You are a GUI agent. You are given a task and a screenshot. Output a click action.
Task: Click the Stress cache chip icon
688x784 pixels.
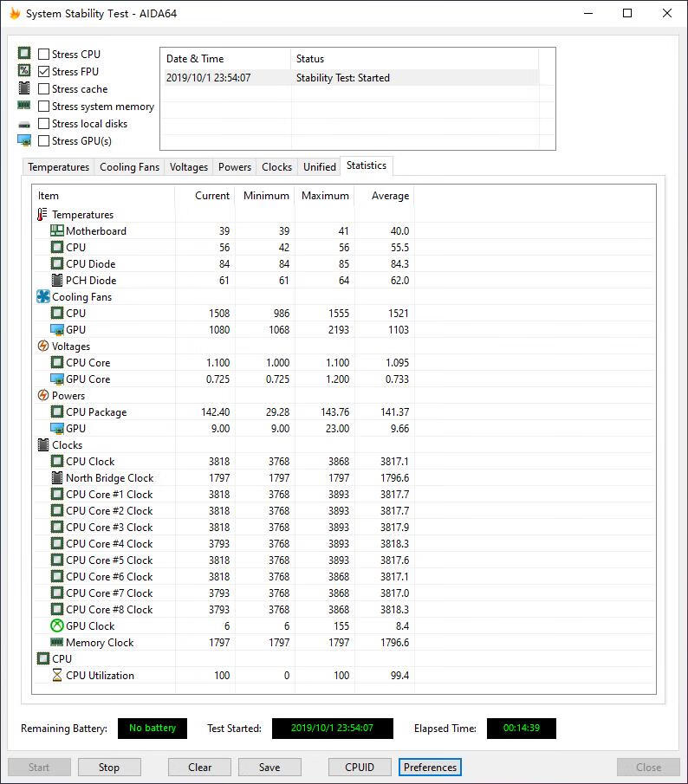(24, 88)
